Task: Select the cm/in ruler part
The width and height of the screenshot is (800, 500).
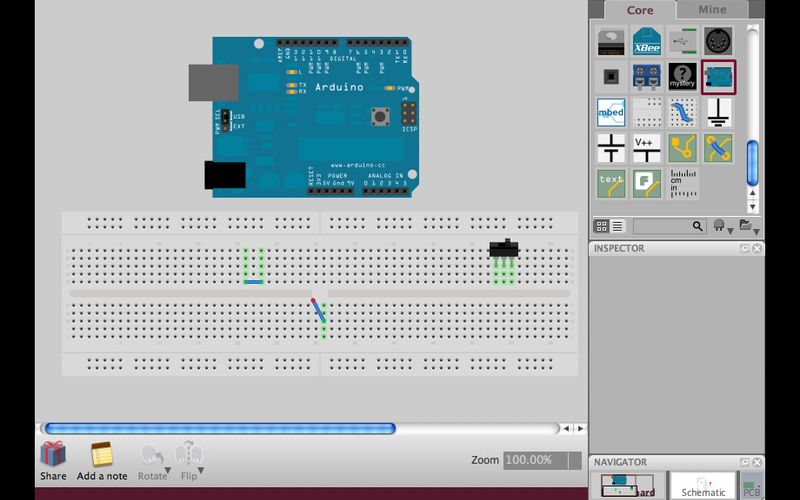Action: point(682,184)
